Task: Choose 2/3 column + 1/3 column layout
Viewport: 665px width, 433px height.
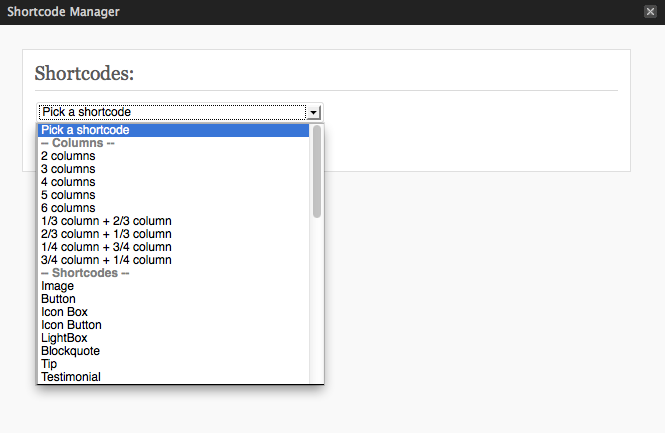Action: 173,234
